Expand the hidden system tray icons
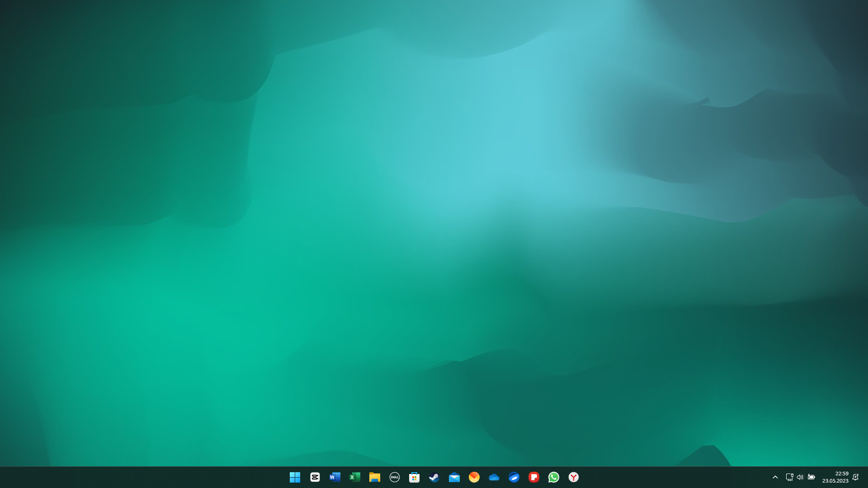This screenshot has width=868, height=488. click(x=775, y=477)
